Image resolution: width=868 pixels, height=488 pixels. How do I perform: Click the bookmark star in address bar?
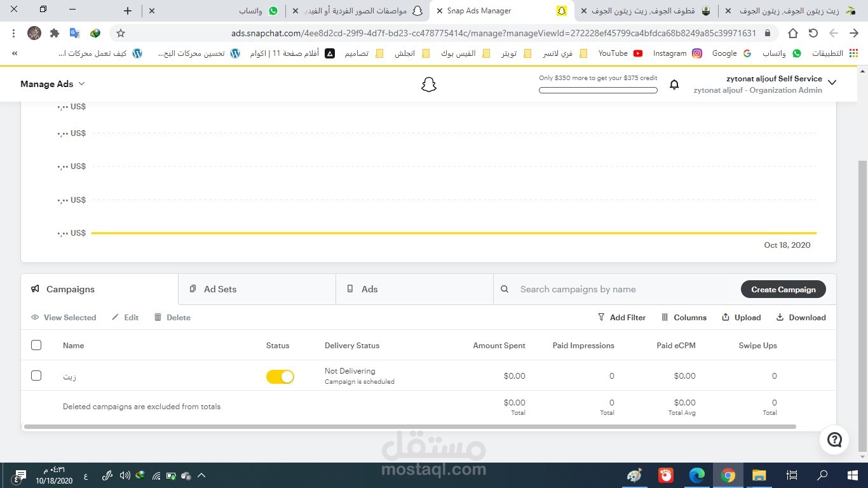121,33
